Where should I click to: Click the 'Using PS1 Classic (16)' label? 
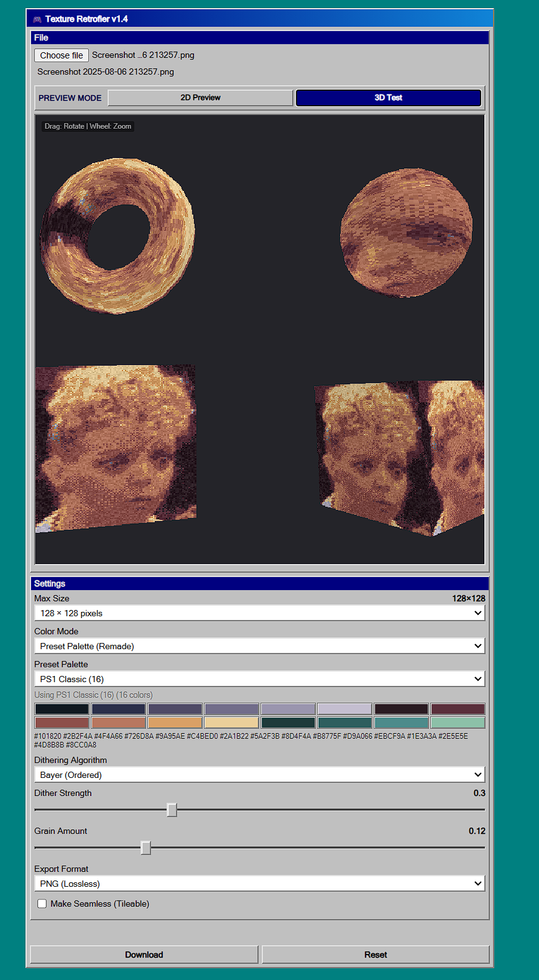93,695
